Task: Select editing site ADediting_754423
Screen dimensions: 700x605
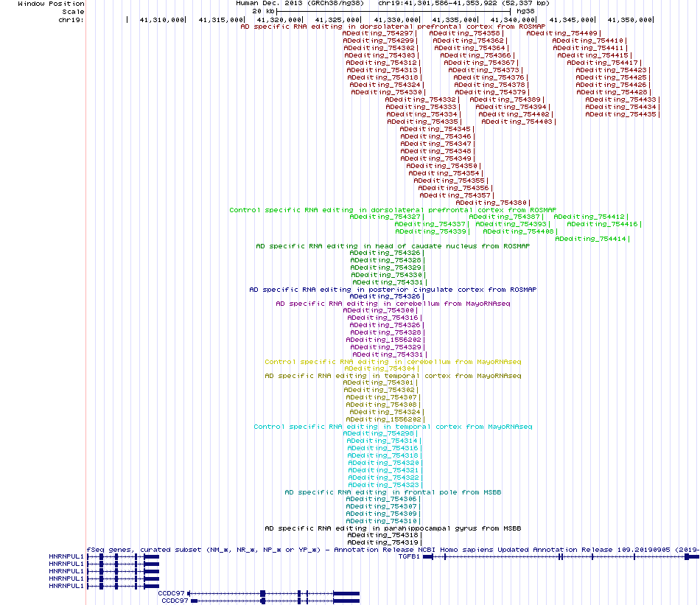Action: pyautogui.click(x=613, y=70)
